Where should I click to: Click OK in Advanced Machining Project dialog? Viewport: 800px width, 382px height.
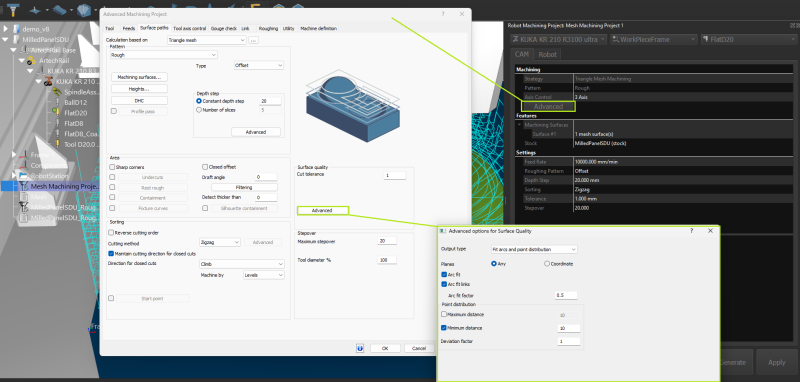pyautogui.click(x=385, y=348)
